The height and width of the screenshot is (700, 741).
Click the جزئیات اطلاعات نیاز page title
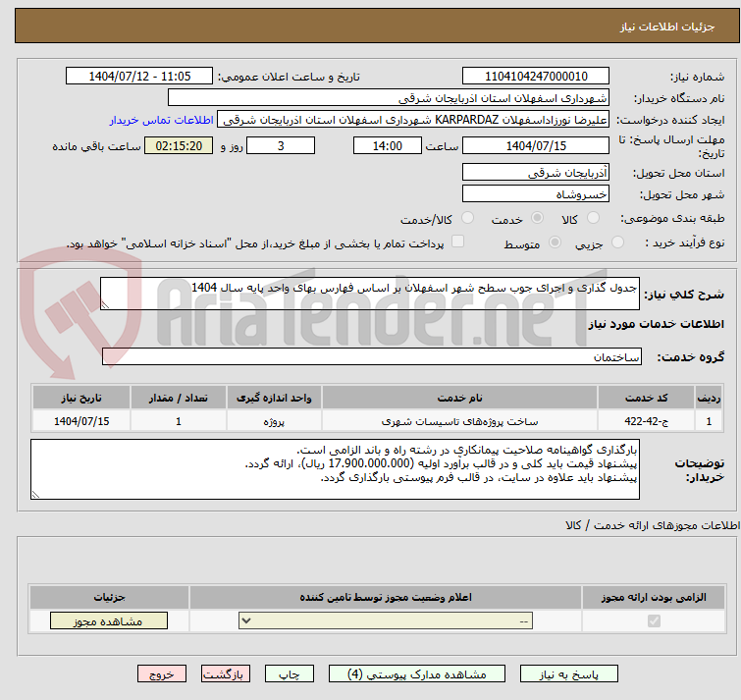pyautogui.click(x=666, y=27)
